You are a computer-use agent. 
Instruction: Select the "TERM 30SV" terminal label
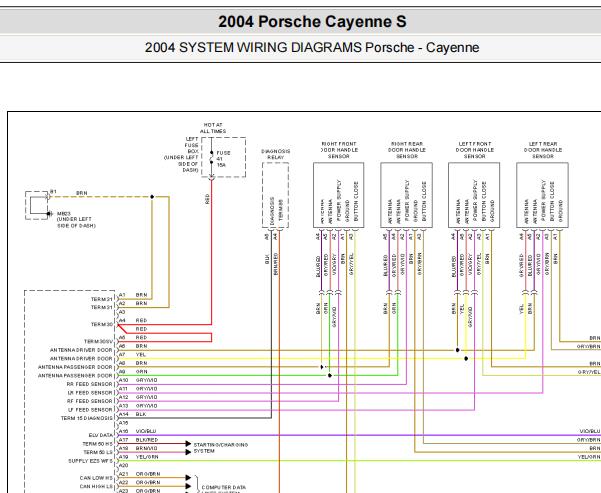click(x=99, y=341)
